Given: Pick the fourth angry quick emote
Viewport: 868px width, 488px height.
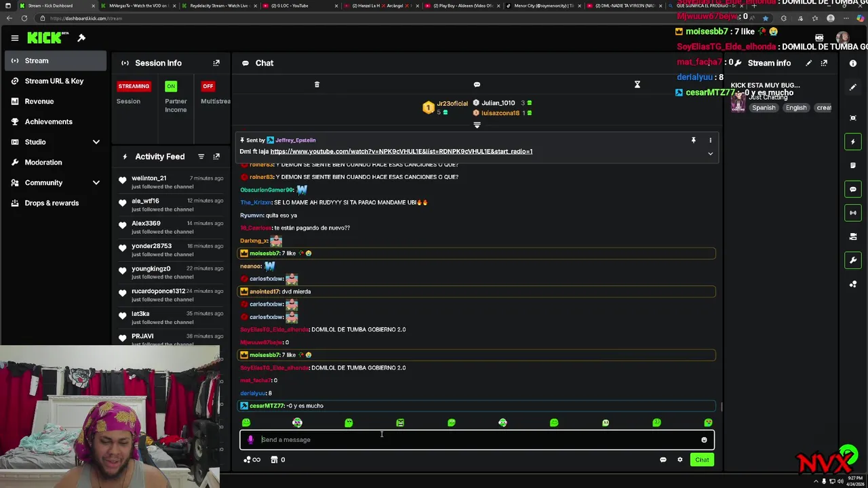Looking at the screenshot, I should (400, 423).
